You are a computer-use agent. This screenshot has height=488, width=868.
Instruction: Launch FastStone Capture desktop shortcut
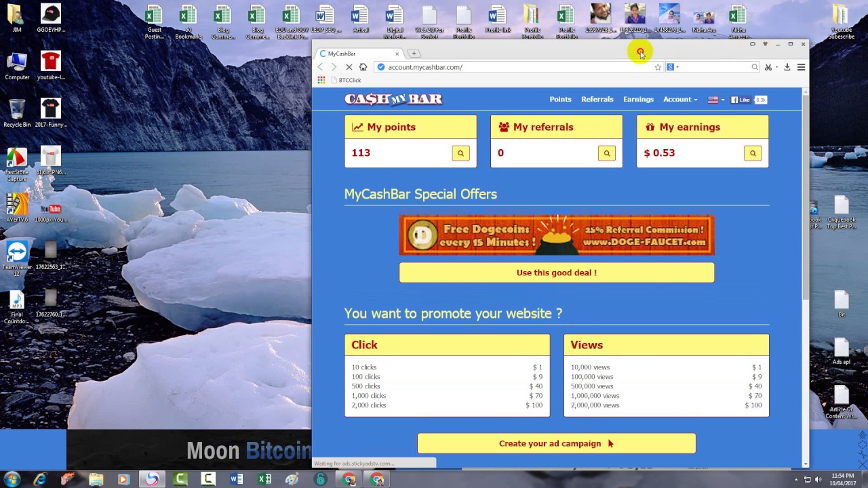tap(17, 165)
